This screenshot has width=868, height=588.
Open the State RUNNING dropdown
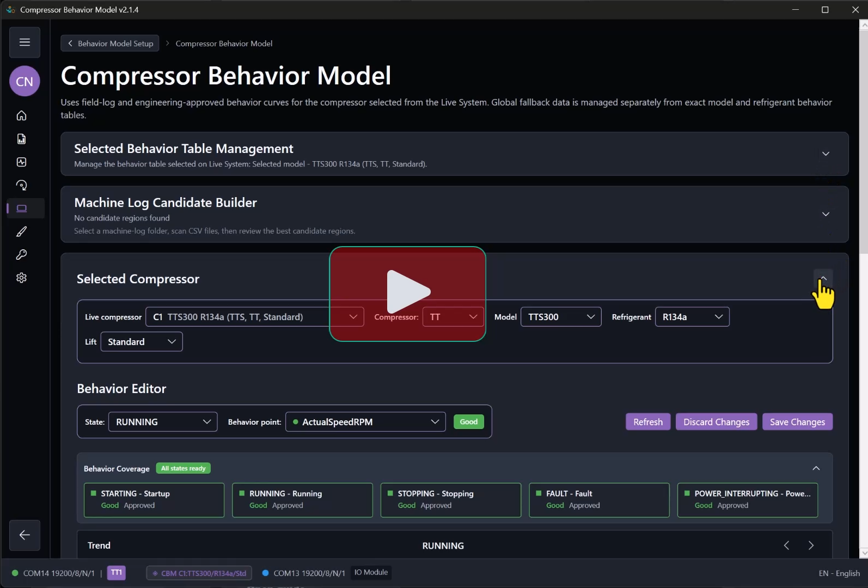coord(163,422)
